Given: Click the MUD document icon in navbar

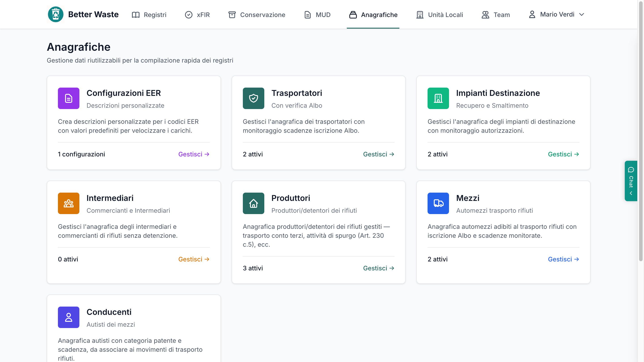Looking at the screenshot, I should [x=307, y=15].
